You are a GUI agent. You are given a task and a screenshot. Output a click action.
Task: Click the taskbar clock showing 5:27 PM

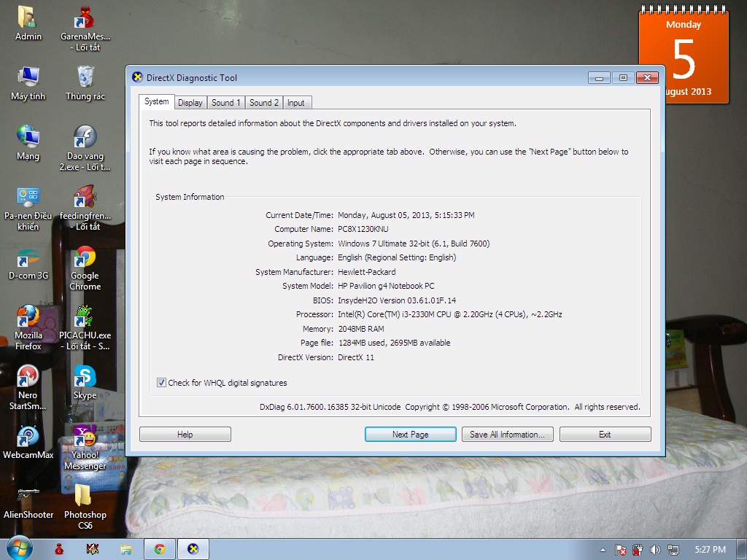(x=710, y=550)
